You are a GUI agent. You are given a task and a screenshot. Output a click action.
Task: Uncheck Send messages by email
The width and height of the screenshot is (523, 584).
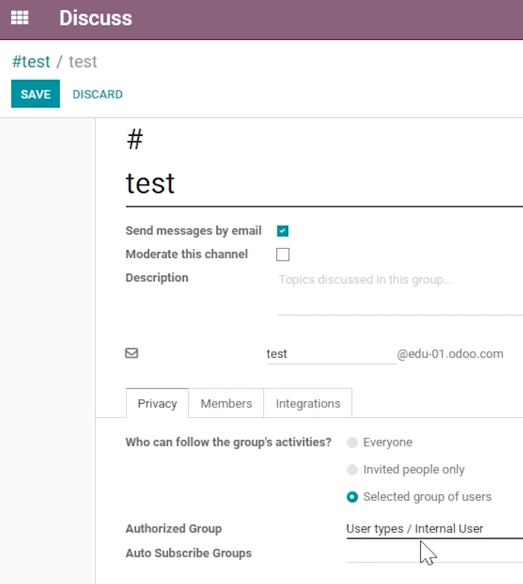(x=283, y=231)
